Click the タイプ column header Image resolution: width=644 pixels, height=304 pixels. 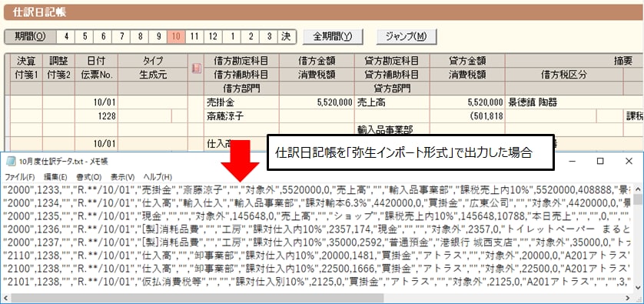click(154, 62)
